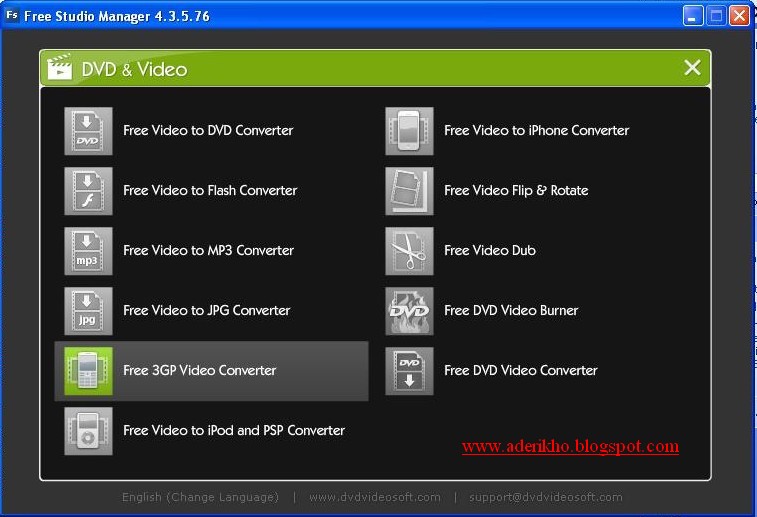Click the green Free 3GP Video Converter phone icon
This screenshot has width=757, height=517.
click(88, 371)
